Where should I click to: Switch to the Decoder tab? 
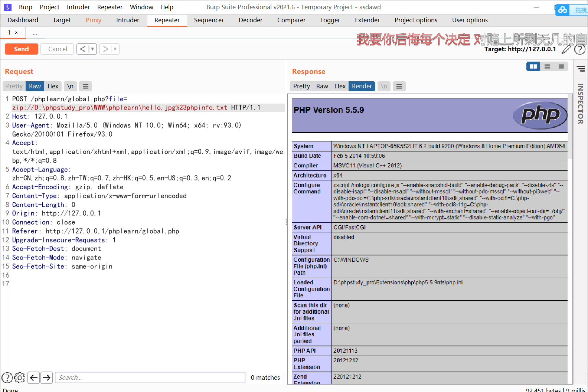[x=251, y=20]
